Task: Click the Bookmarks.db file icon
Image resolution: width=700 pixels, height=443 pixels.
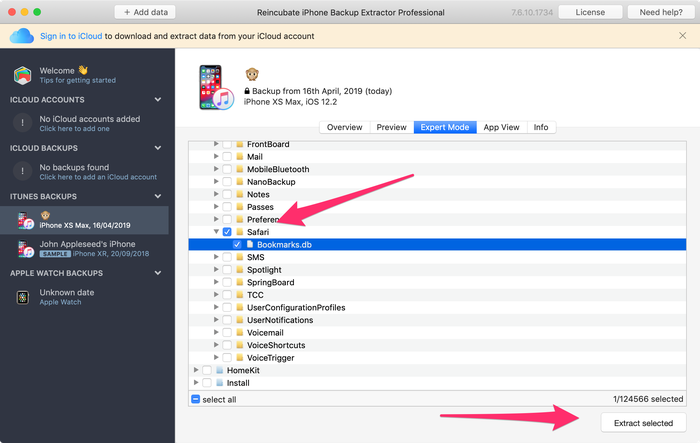Action: tap(250, 244)
